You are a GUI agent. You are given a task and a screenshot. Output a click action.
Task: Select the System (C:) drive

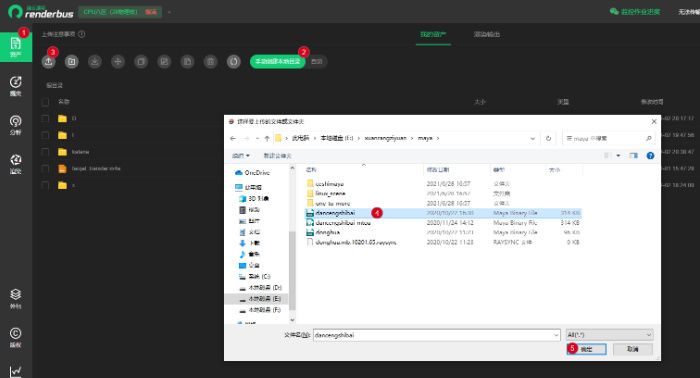[x=254, y=276]
